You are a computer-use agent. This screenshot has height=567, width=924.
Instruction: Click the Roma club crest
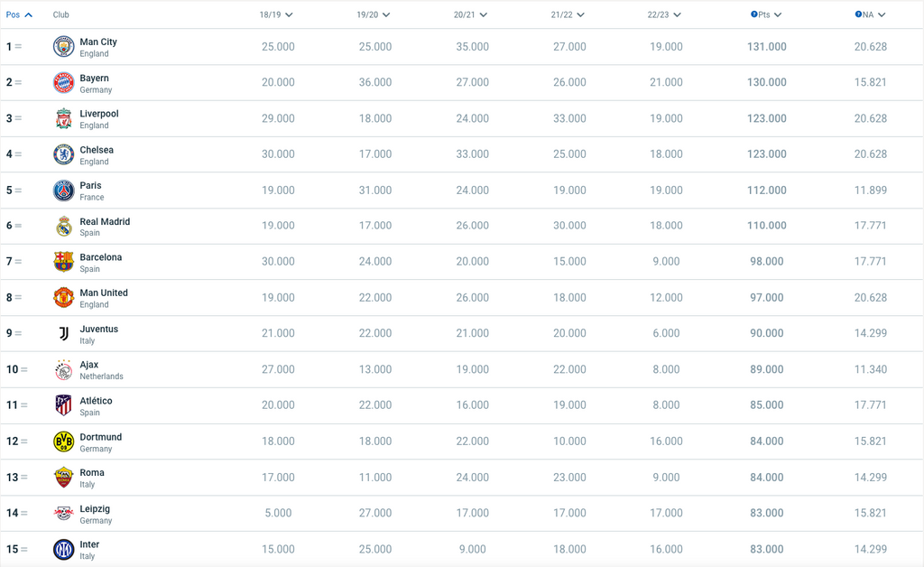[63, 478]
